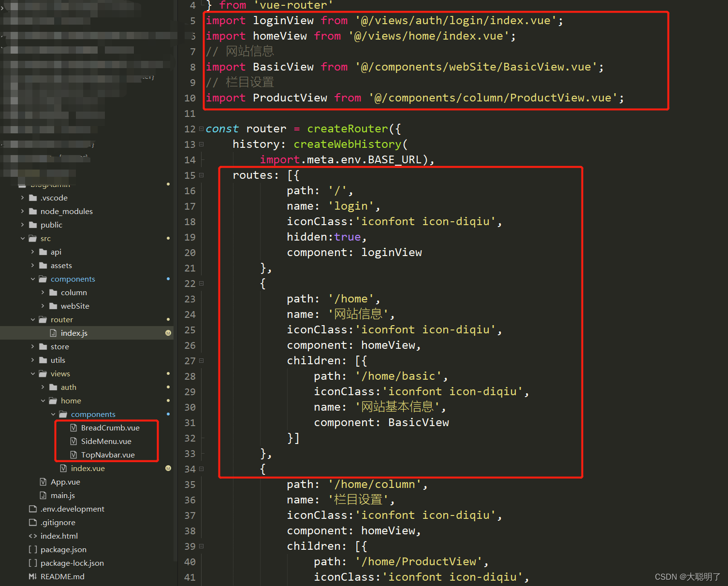Open App.vue file

pyautogui.click(x=65, y=482)
